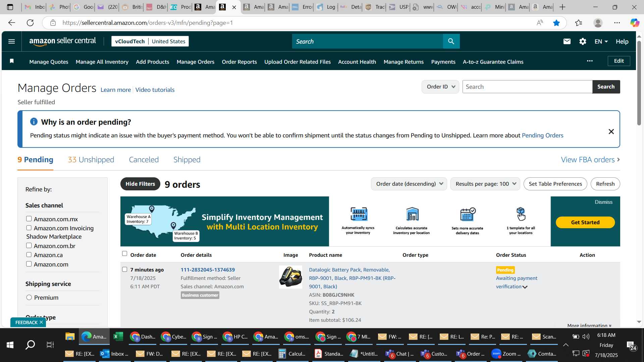Select the Premium shipping service radio

(x=29, y=297)
